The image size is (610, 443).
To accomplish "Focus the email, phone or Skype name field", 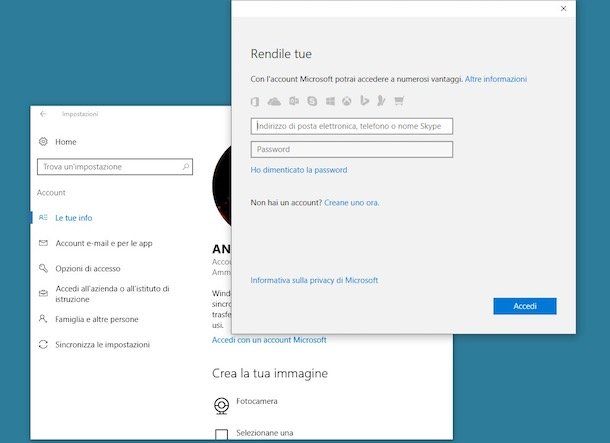I will (352, 126).
